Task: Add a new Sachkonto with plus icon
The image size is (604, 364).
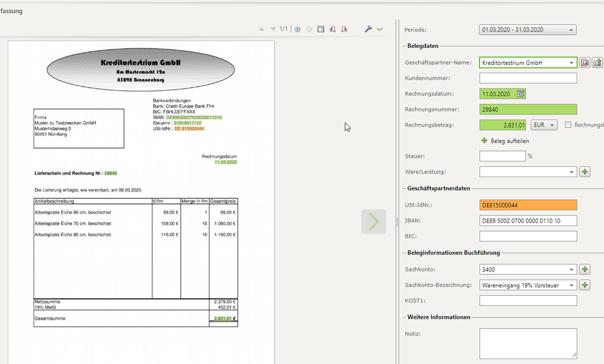Action: tap(585, 270)
